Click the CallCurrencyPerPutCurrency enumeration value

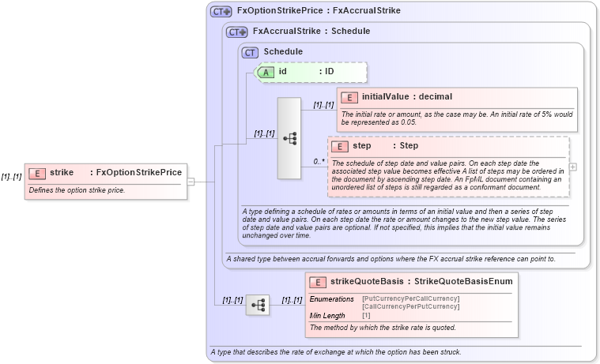tap(410, 306)
